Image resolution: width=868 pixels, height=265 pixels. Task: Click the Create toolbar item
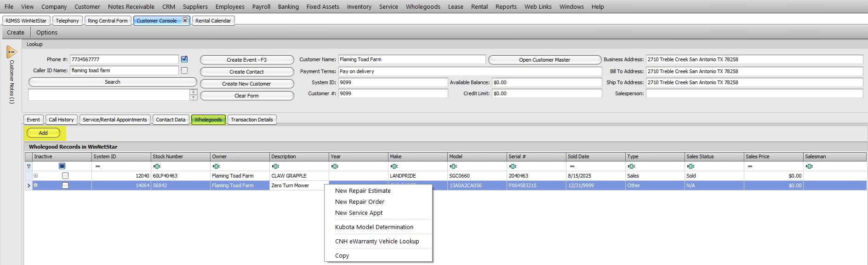coord(16,33)
